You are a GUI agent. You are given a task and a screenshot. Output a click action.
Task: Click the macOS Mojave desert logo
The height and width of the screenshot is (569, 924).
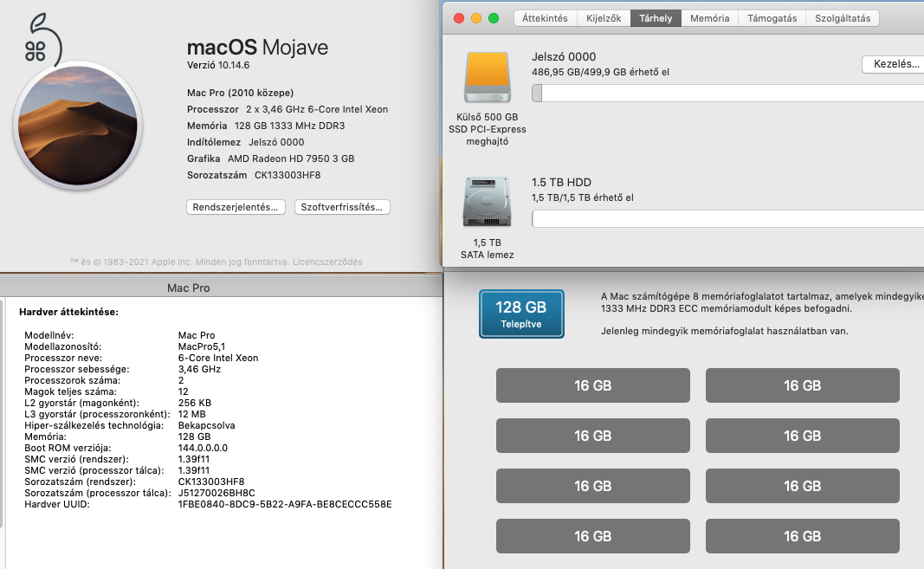click(x=77, y=126)
